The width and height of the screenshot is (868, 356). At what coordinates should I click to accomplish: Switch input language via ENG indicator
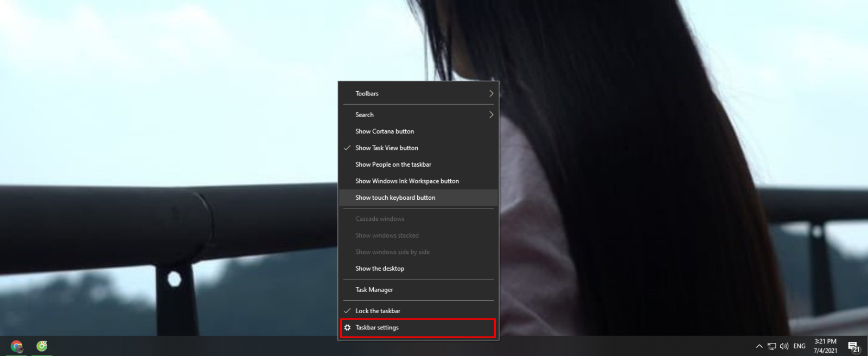coord(799,346)
